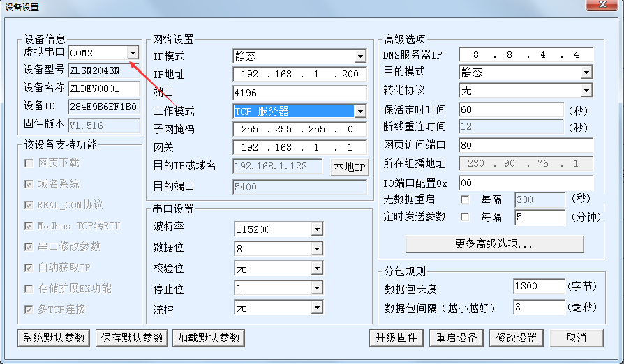Expand the 波特率 115200 dropdown
Screen dimensions: 624x364
(317, 229)
